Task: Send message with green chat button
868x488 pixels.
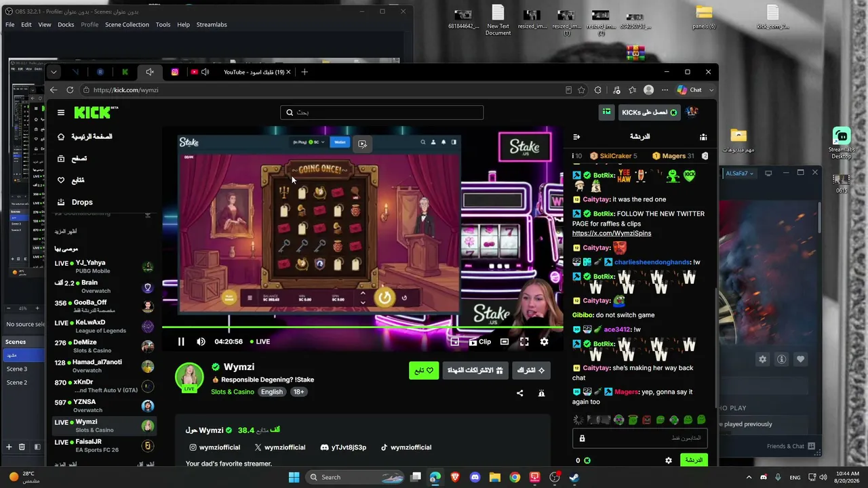Action: 694,460
